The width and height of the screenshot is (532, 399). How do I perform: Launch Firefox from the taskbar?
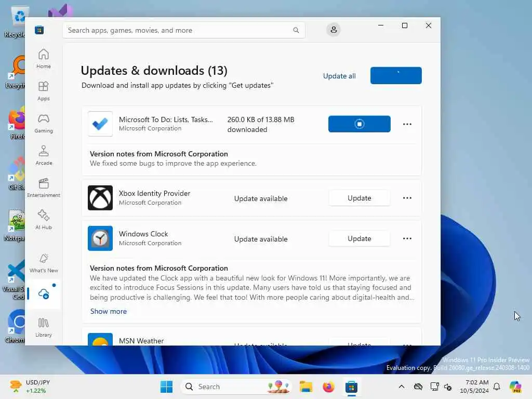(x=328, y=387)
